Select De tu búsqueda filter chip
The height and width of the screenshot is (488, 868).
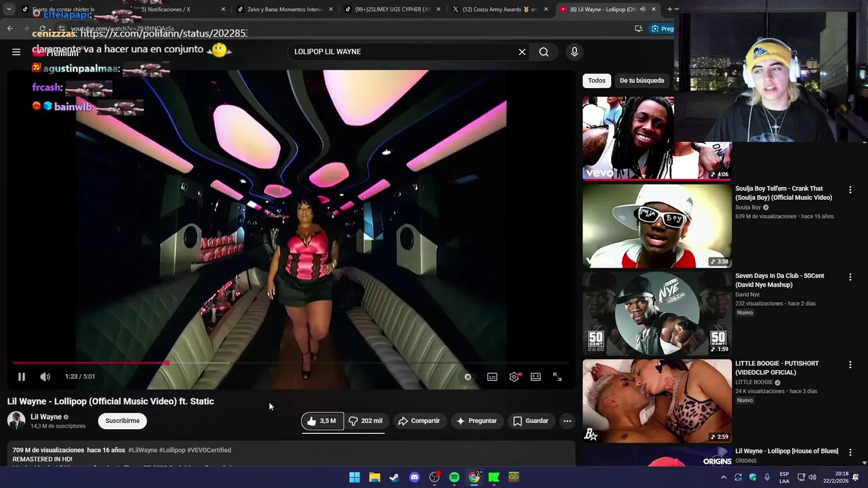(642, 81)
